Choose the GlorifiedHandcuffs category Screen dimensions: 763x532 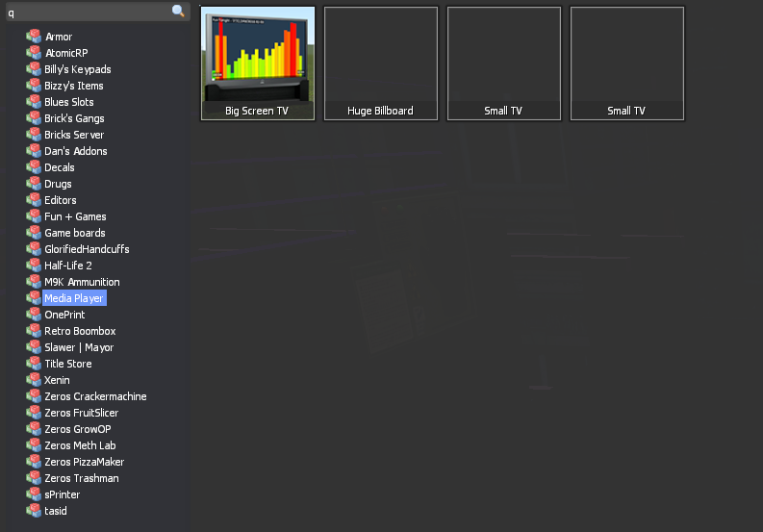point(87,249)
